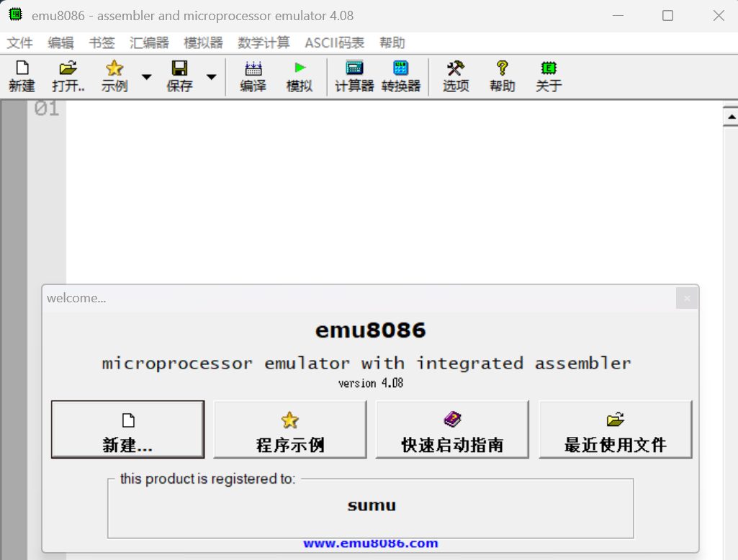Expand the dropdown arrow beside 保存
The height and width of the screenshot is (560, 738).
pos(212,77)
